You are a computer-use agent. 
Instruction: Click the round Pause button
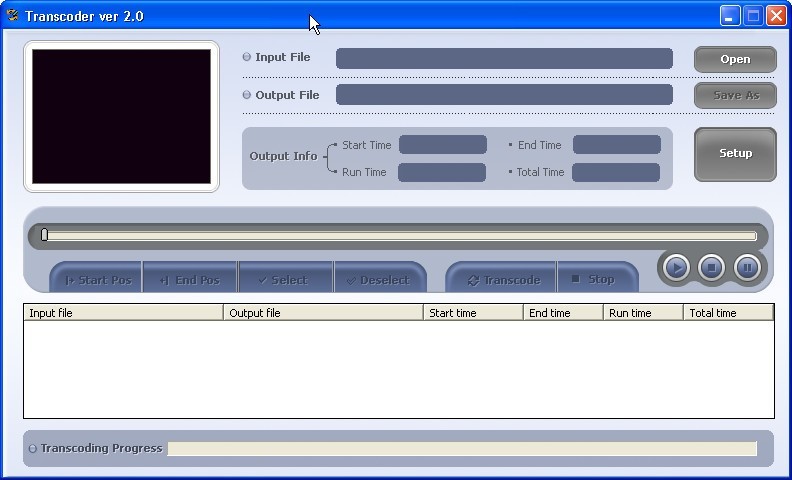point(746,267)
